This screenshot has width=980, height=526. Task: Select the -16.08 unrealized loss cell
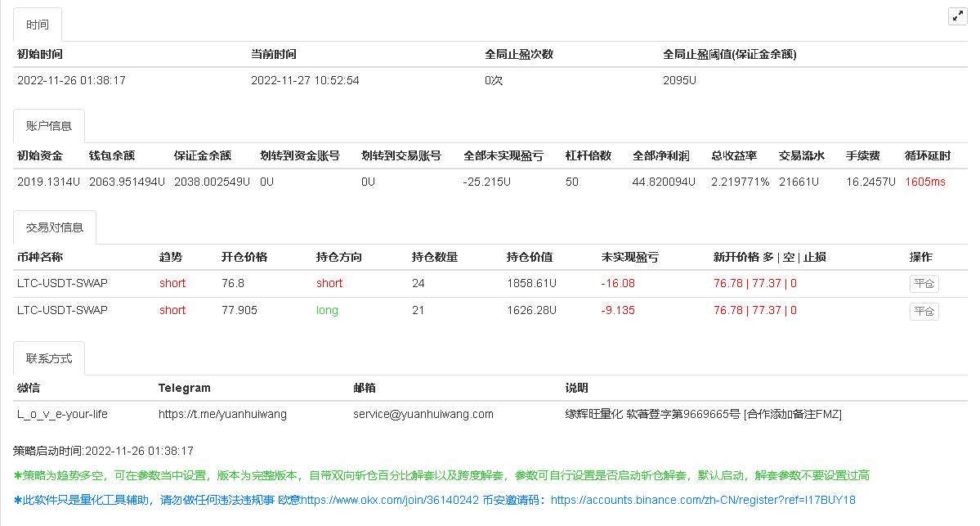618,283
